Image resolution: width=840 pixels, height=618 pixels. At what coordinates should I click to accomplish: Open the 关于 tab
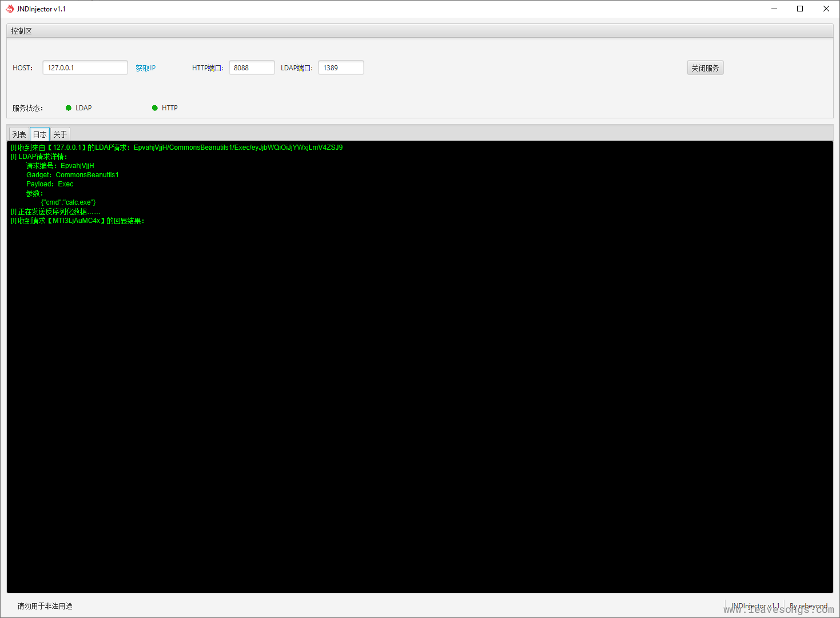pos(60,134)
